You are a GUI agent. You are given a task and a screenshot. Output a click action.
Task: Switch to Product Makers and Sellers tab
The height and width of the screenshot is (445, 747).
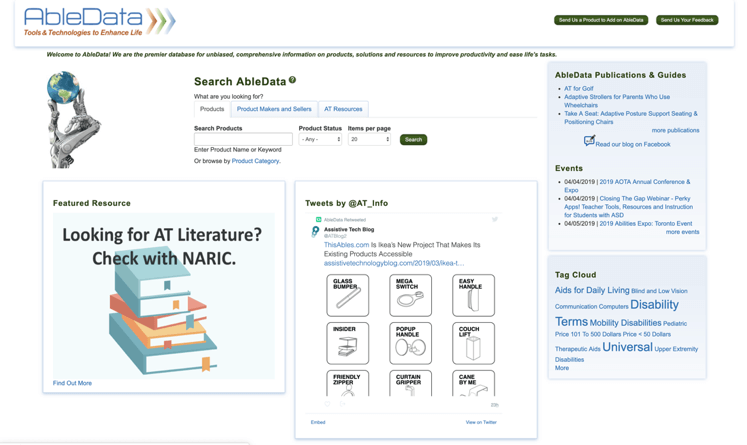(274, 109)
